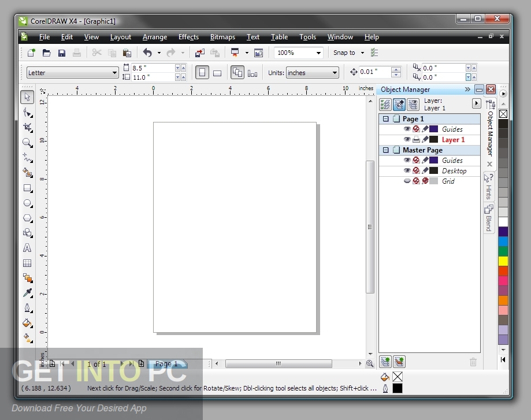Viewport: 531px width, 420px height.
Task: Select the Outline Pen tool
Action: click(27, 308)
